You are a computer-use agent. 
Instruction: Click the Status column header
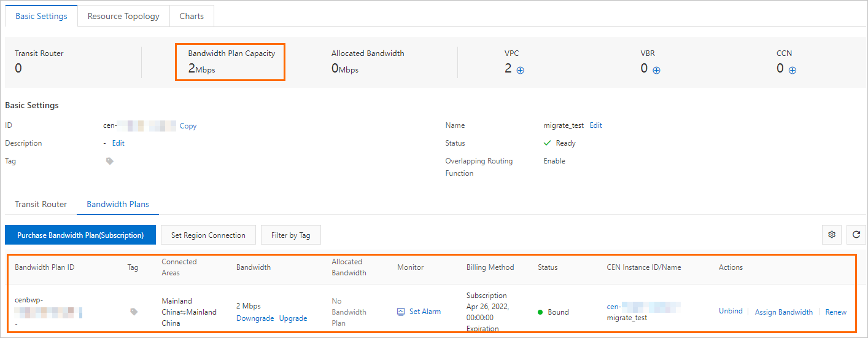[548, 267]
